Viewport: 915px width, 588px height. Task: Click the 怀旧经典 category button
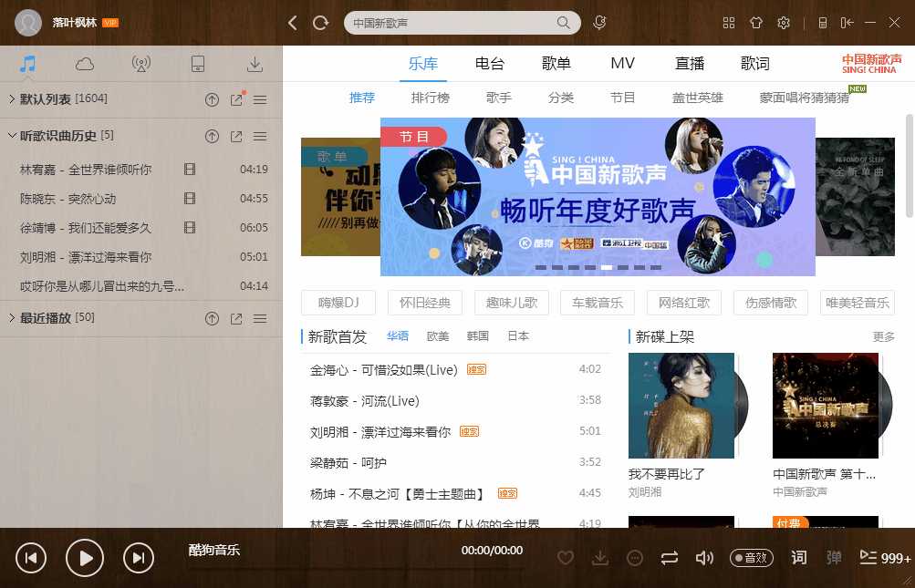424,303
